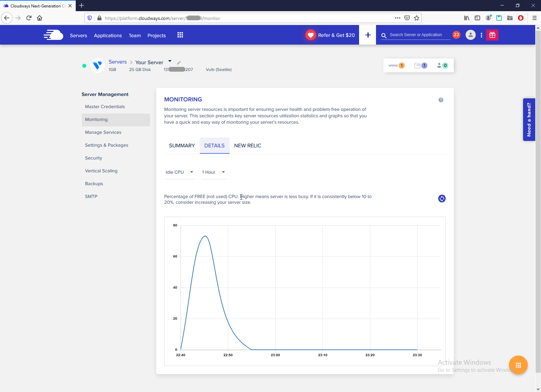The height and width of the screenshot is (392, 541).
Task: Open the orange floating grid button
Action: (518, 365)
